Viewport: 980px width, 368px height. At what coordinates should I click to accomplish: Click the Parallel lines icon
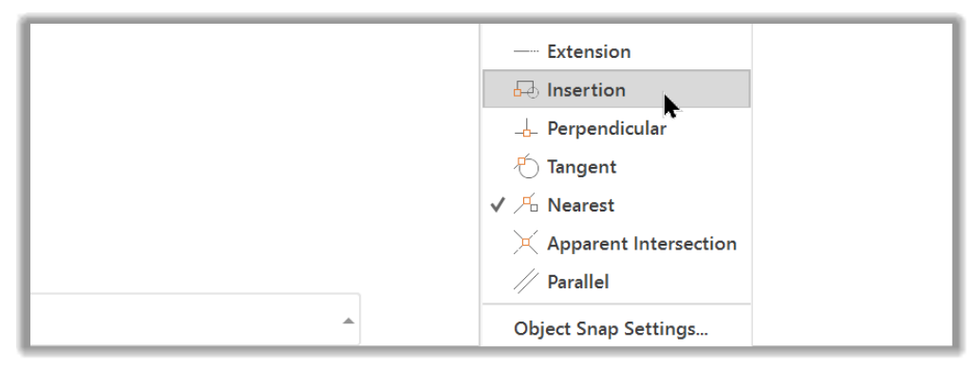click(526, 282)
